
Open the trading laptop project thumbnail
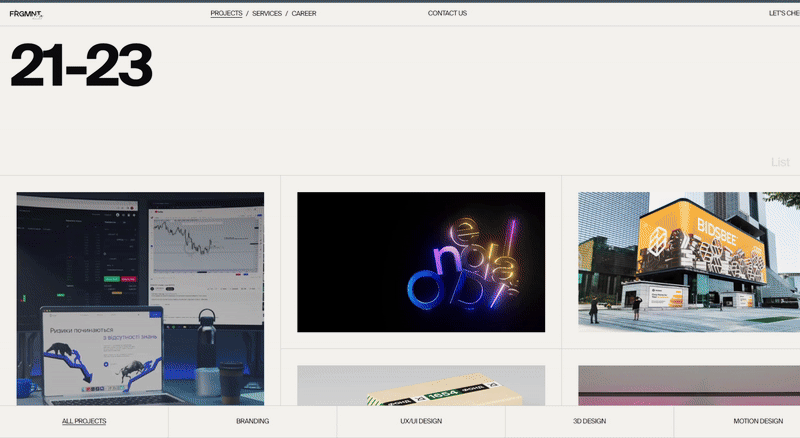tap(140, 299)
